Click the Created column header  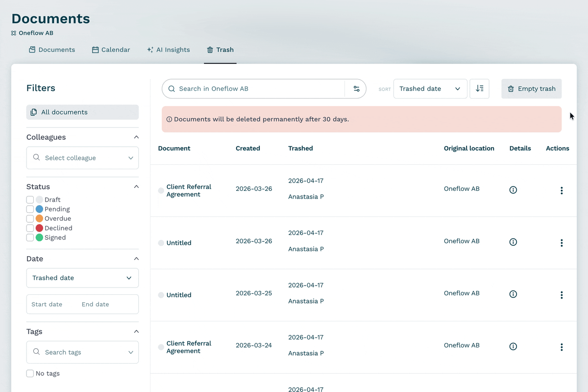pos(248,148)
